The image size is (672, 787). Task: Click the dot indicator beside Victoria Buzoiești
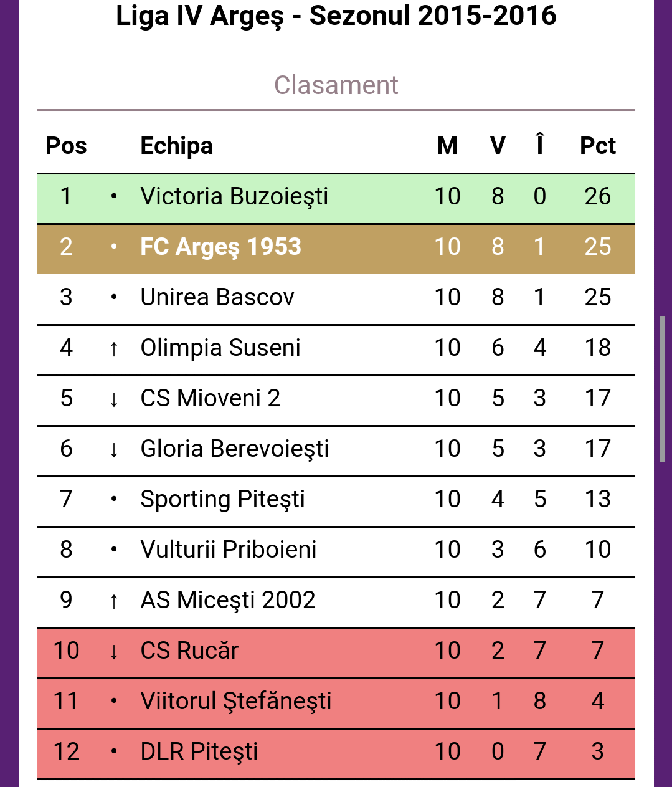pos(113,196)
